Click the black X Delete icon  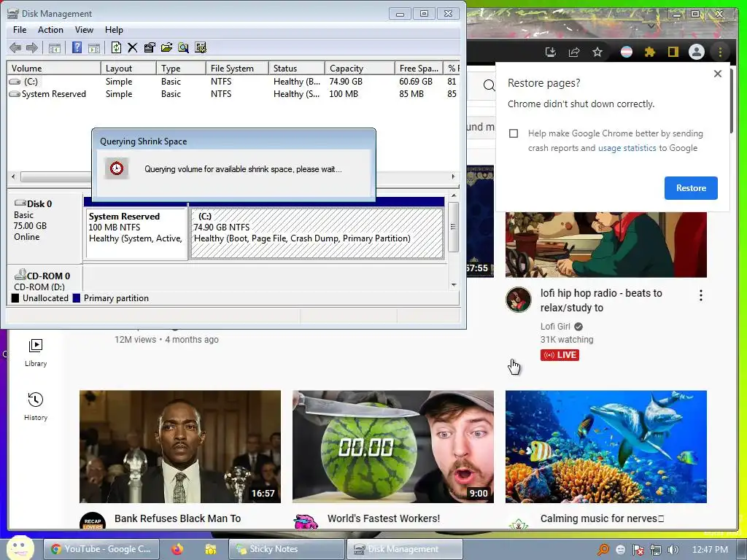133,47
